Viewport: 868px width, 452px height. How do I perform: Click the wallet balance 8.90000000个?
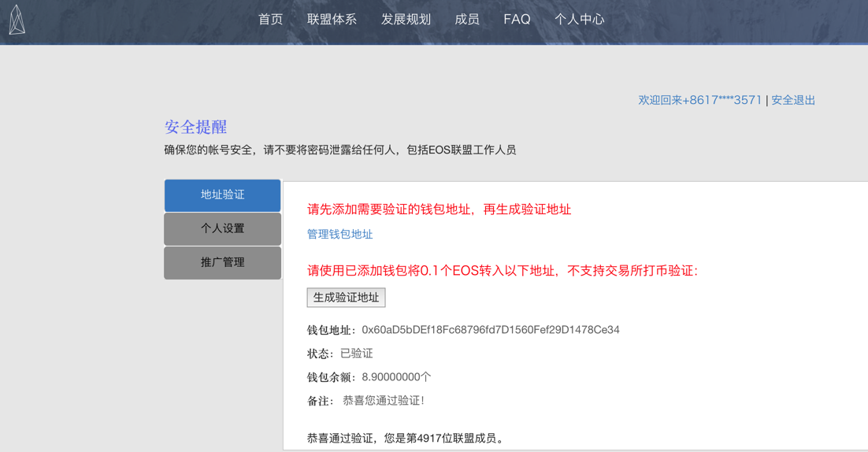[x=396, y=376]
